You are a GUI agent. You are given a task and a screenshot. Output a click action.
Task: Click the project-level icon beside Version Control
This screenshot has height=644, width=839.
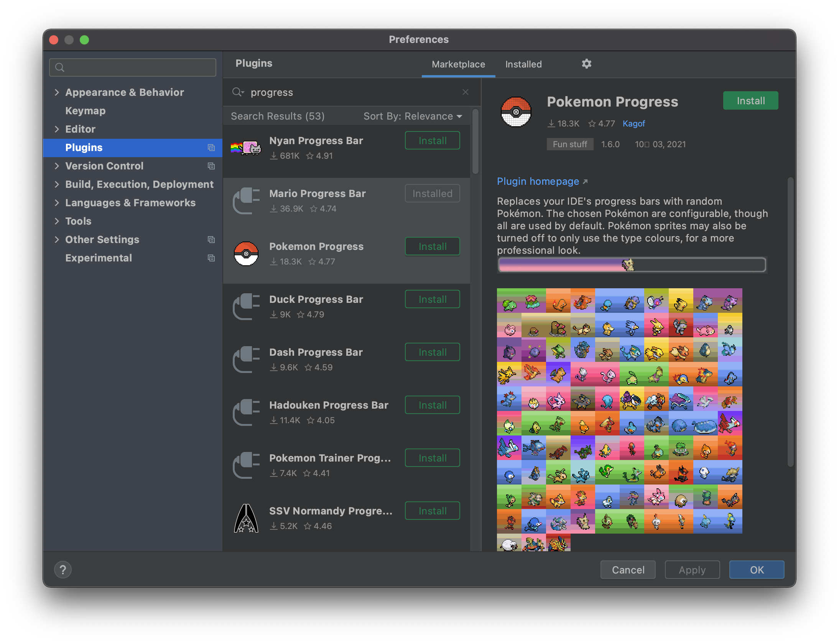(211, 166)
